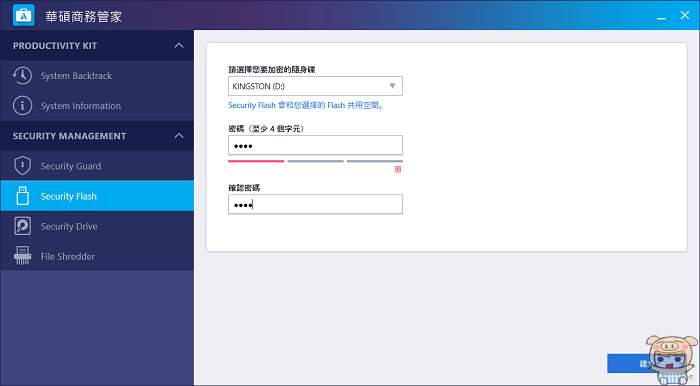Viewport: 700px width, 386px height.
Task: Click the Security Flash shared space notice link
Action: pyautogui.click(x=306, y=105)
